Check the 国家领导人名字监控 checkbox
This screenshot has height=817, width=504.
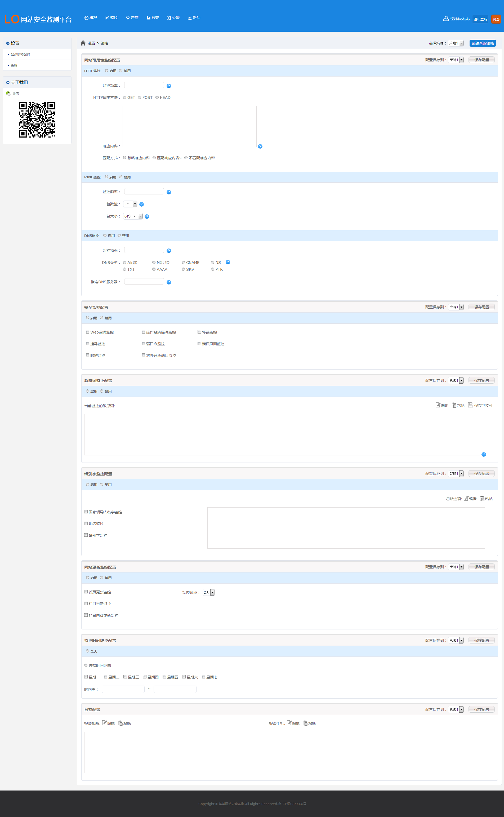point(86,512)
